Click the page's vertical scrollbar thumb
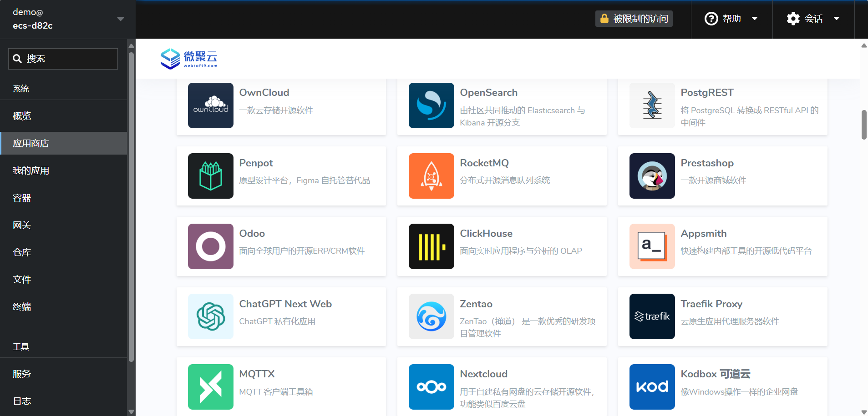The height and width of the screenshot is (416, 868). pos(863,125)
